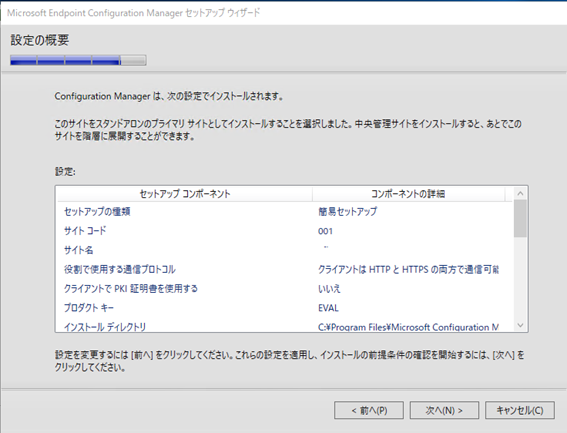This screenshot has width=567, height=433.
Task: Select the C:¥Program Files install path value
Action: click(408, 327)
